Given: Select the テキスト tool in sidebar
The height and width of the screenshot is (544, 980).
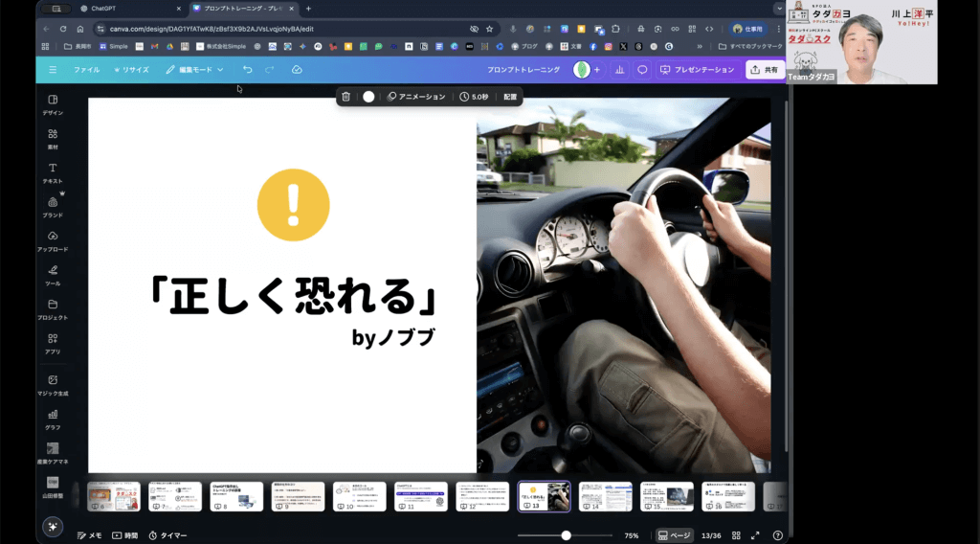Looking at the screenshot, I should [x=53, y=172].
